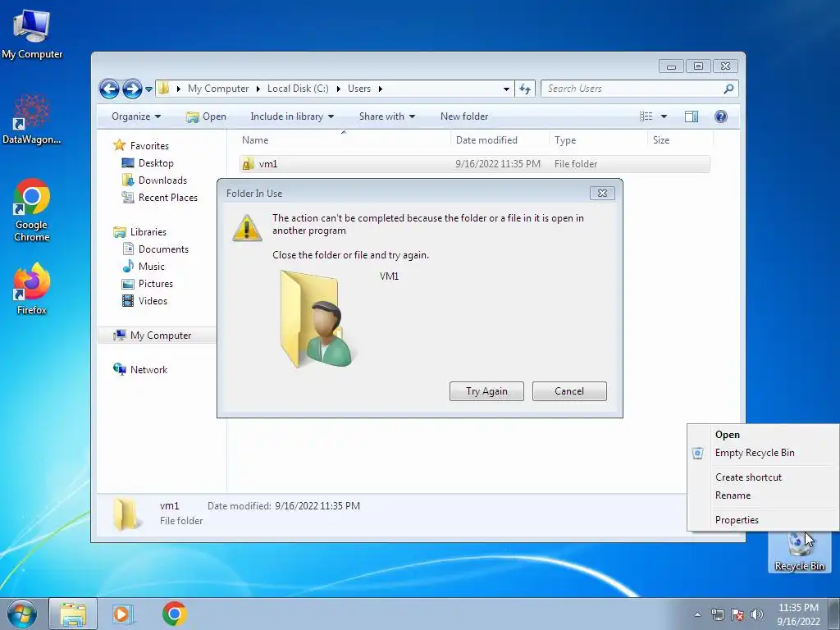Choose Empty Recycle Bin from context menu
This screenshot has height=630, width=840.
coord(763,453)
